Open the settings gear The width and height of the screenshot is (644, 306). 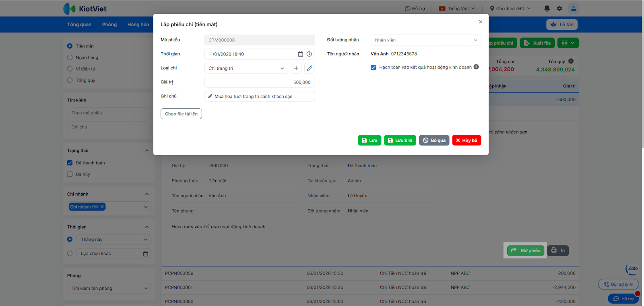[x=559, y=8]
